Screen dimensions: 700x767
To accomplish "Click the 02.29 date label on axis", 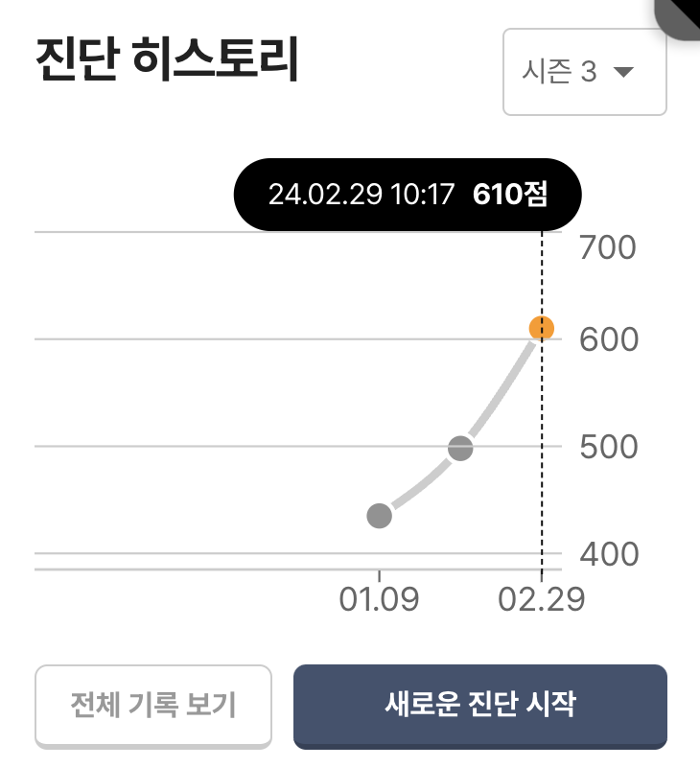I will coord(542,599).
